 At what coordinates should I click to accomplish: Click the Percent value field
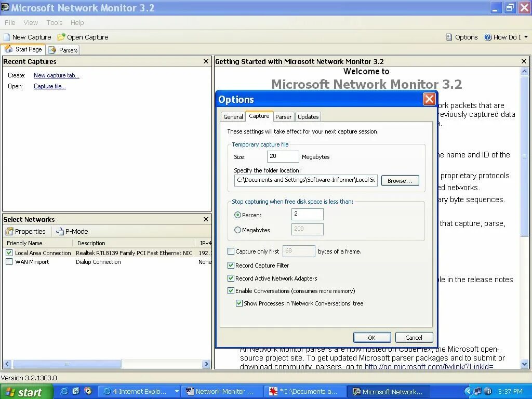308,214
